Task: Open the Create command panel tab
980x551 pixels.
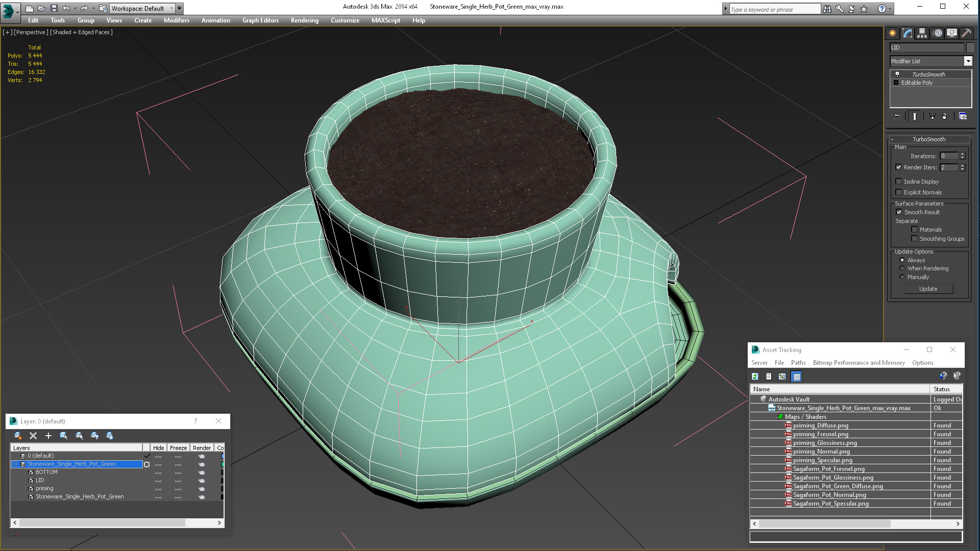Action: 892,33
